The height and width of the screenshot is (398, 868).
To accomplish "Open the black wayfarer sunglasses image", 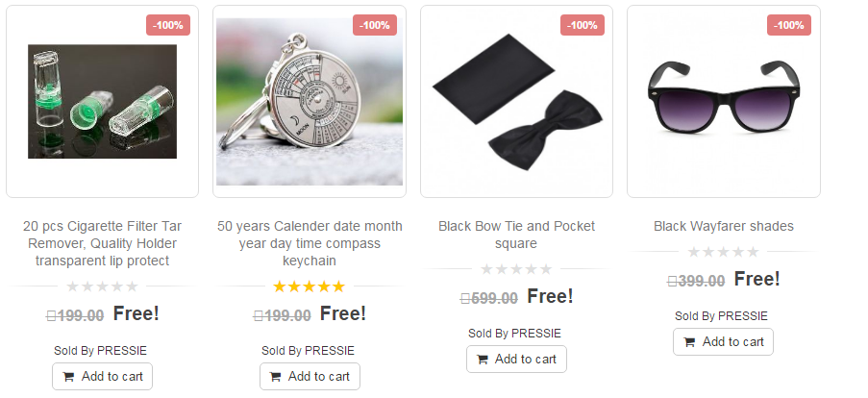I will [x=724, y=96].
